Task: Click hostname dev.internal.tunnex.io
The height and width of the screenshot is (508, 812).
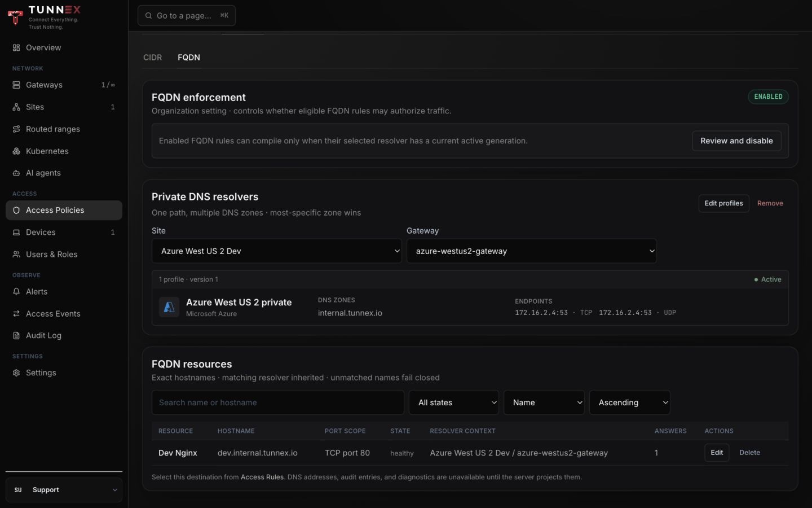Action: (258, 453)
